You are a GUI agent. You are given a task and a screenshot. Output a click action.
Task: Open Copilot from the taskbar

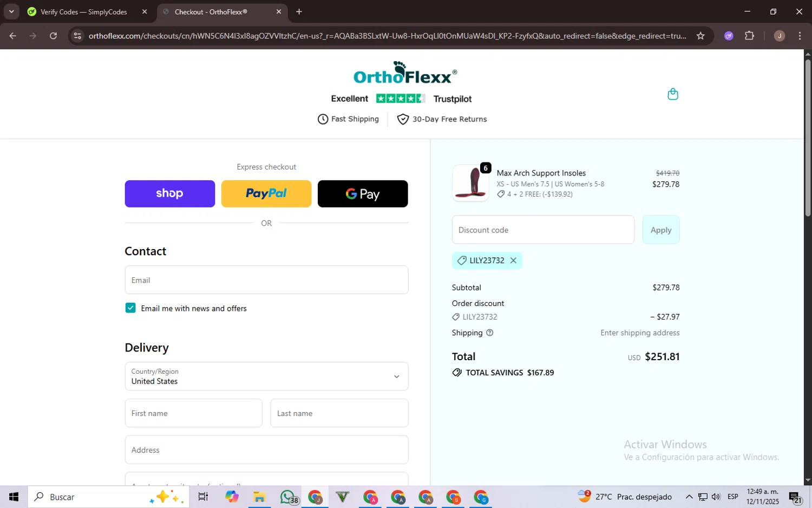[232, 497]
